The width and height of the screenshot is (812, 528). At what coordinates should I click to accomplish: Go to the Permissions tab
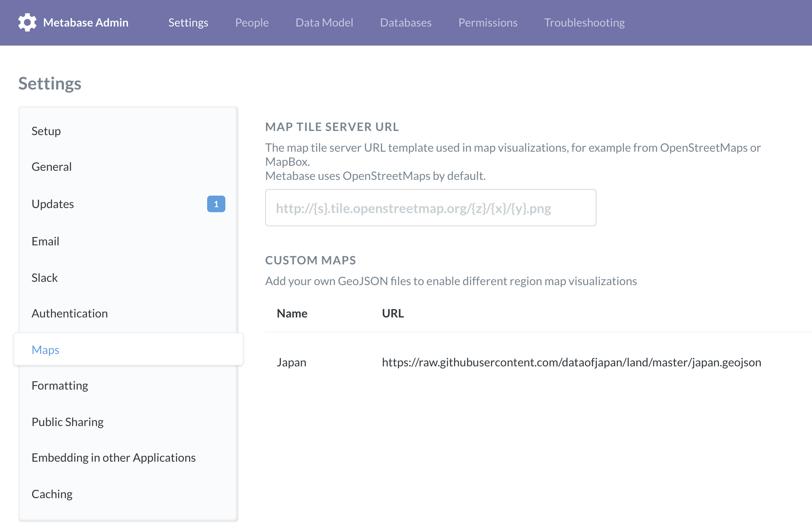pyautogui.click(x=488, y=22)
